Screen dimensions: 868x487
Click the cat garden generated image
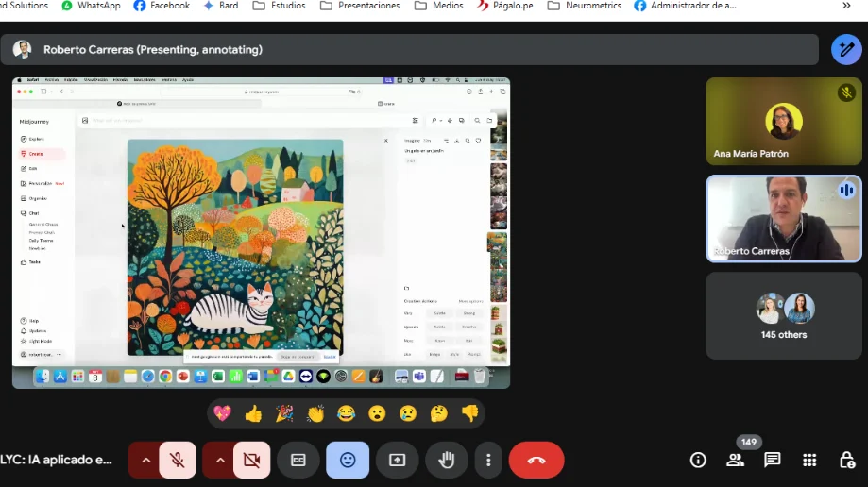point(235,247)
